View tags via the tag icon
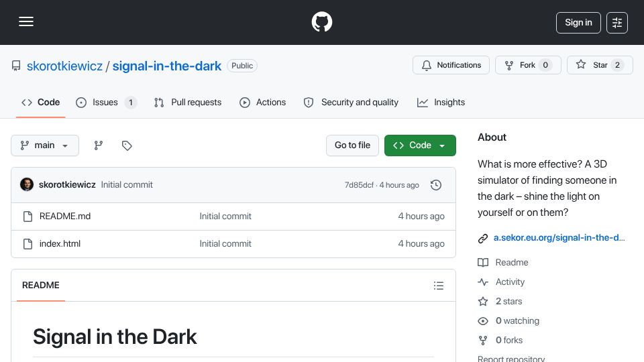 [127, 145]
